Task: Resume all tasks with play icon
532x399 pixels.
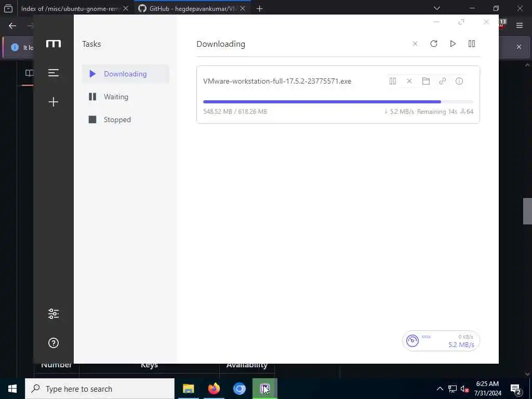Action: [453, 44]
